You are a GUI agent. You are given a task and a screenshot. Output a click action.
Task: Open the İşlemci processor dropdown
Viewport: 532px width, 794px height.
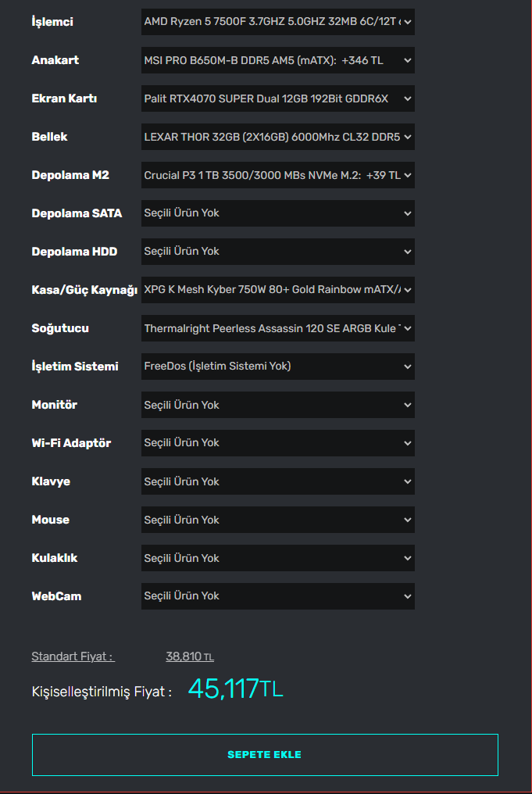(277, 22)
